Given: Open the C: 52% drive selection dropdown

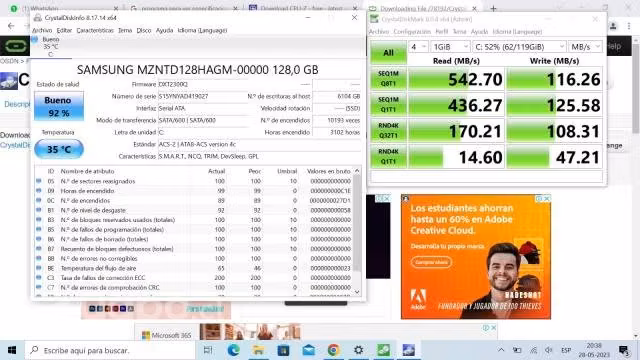Looking at the screenshot, I should [519, 47].
